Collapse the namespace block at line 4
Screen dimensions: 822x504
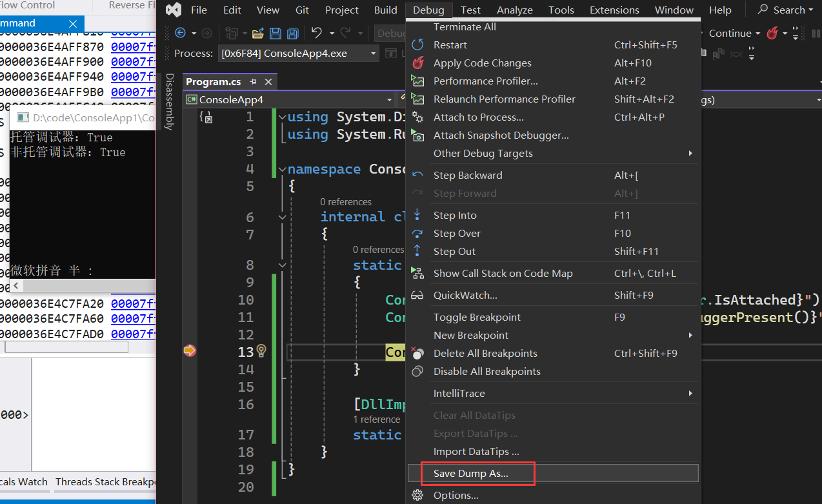click(x=282, y=169)
